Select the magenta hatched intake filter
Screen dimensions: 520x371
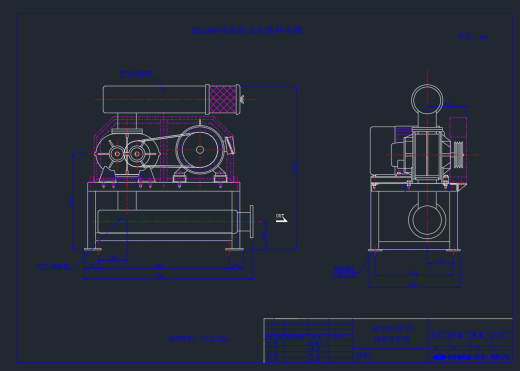coord(223,99)
